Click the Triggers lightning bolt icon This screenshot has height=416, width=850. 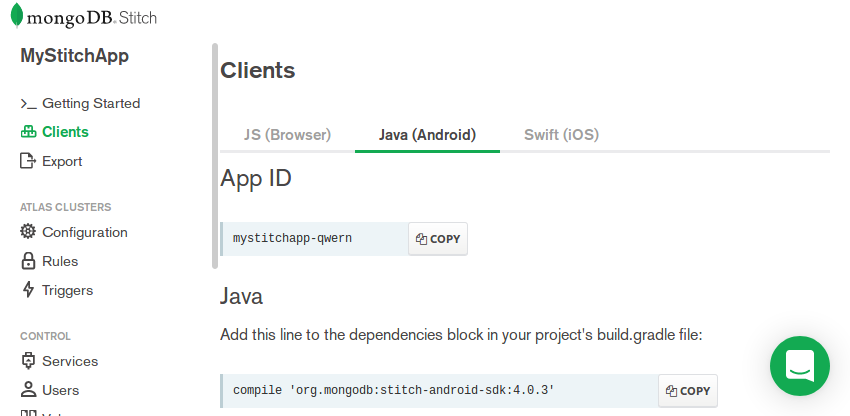28,290
